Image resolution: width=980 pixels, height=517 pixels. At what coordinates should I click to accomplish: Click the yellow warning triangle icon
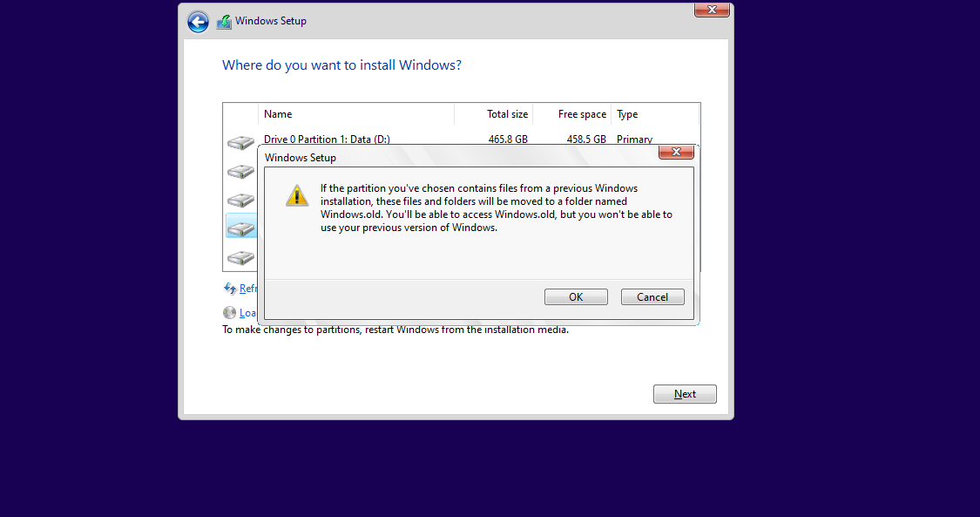pos(297,195)
